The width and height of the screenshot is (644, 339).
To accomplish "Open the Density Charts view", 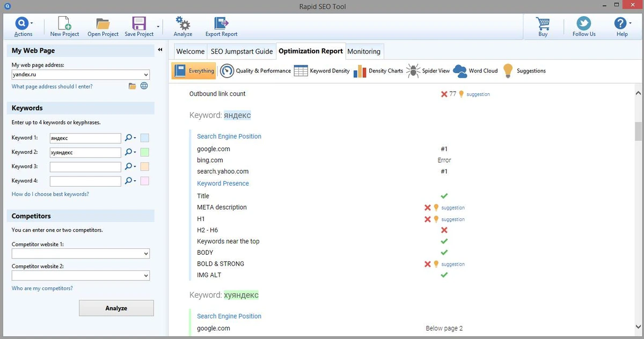I will [x=378, y=71].
